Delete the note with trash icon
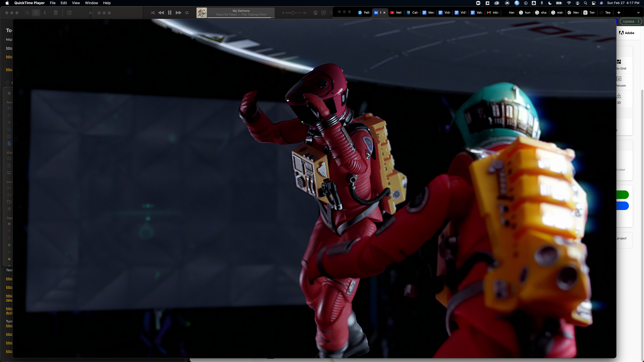 click(56, 13)
